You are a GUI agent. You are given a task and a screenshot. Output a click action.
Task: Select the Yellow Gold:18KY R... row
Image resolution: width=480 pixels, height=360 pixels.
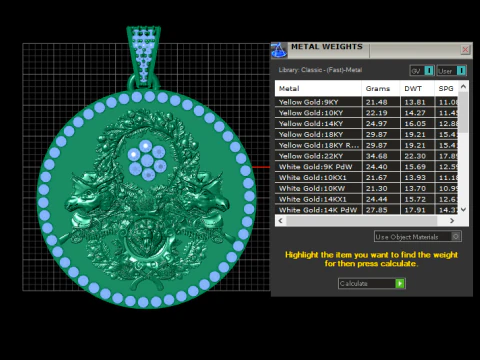coord(366,145)
